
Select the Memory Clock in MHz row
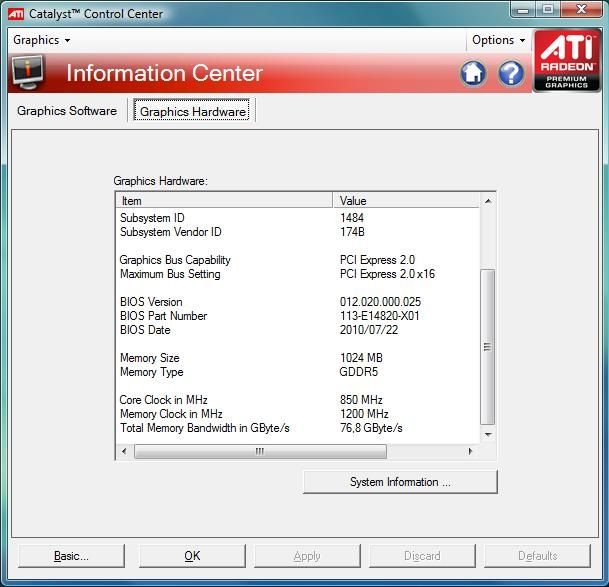tap(298, 414)
